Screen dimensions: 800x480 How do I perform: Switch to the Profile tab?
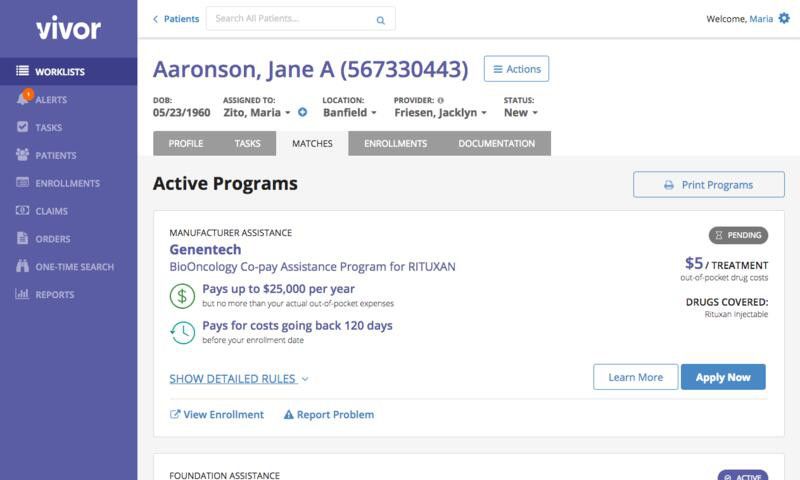[186, 143]
